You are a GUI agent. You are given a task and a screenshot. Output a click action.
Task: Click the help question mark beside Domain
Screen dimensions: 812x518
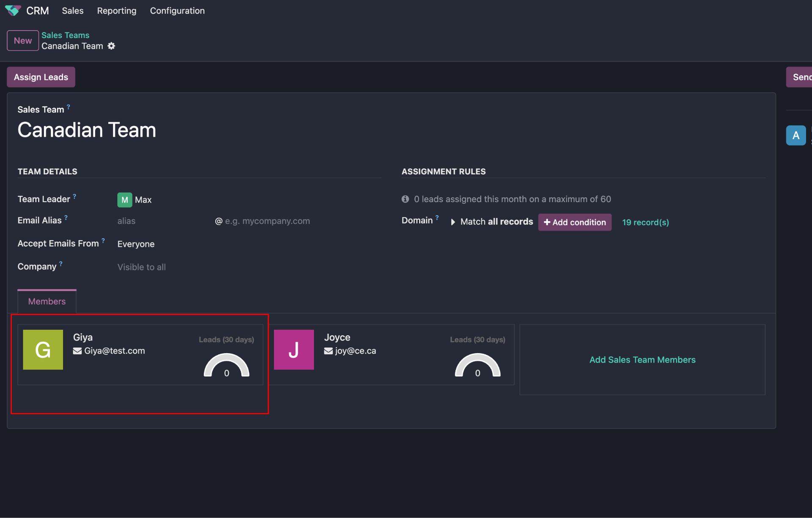437,217
